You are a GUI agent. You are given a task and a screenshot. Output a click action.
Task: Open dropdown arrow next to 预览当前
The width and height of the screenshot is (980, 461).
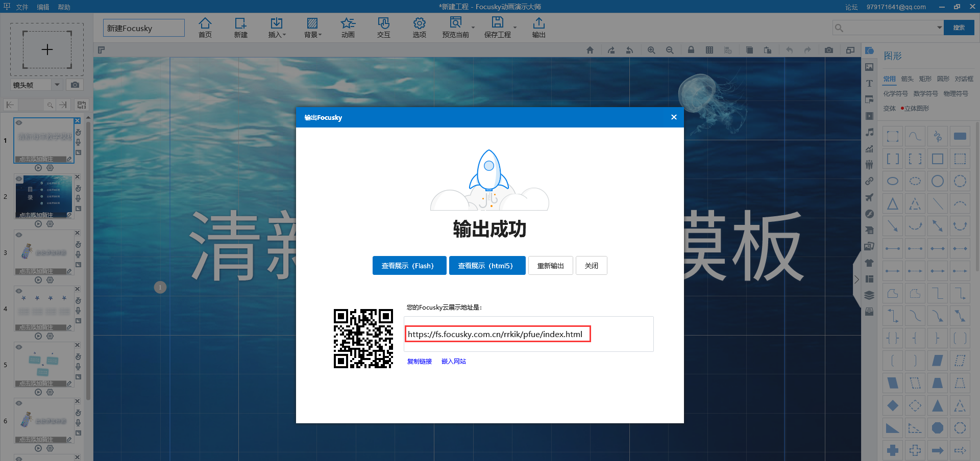pos(473,28)
